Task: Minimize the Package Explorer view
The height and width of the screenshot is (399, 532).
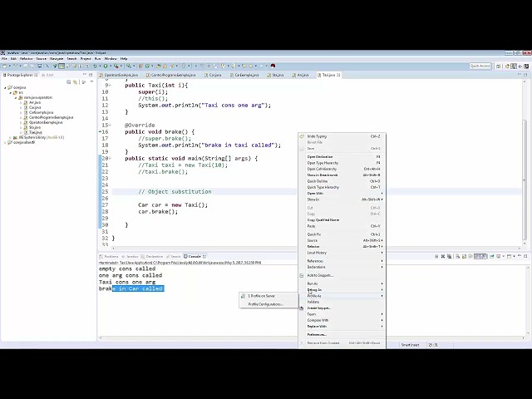Action: coord(85,74)
